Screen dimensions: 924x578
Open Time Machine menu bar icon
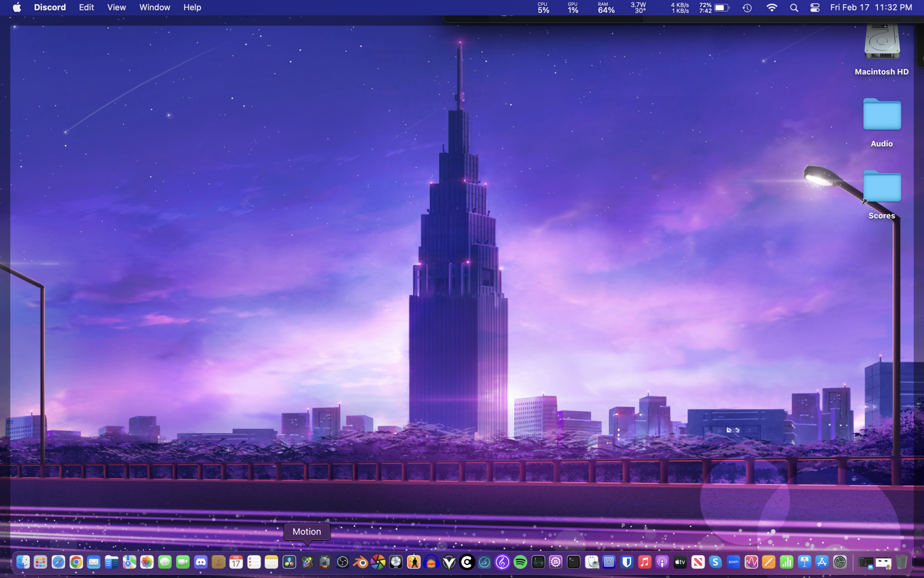point(747,7)
